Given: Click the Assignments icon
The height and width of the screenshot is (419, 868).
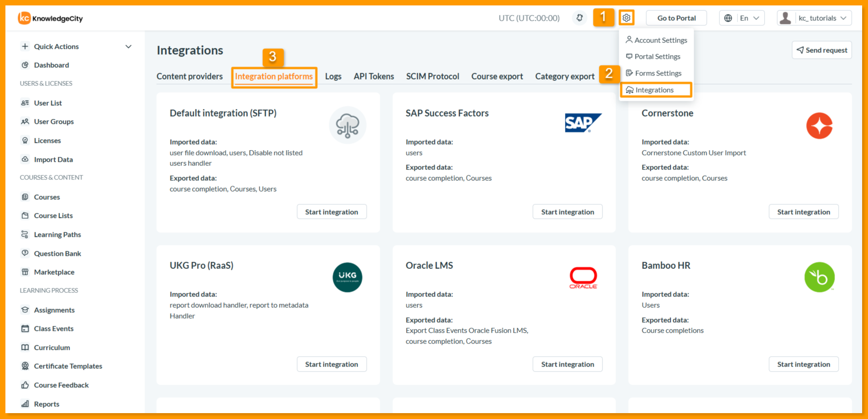Looking at the screenshot, I should pos(25,310).
